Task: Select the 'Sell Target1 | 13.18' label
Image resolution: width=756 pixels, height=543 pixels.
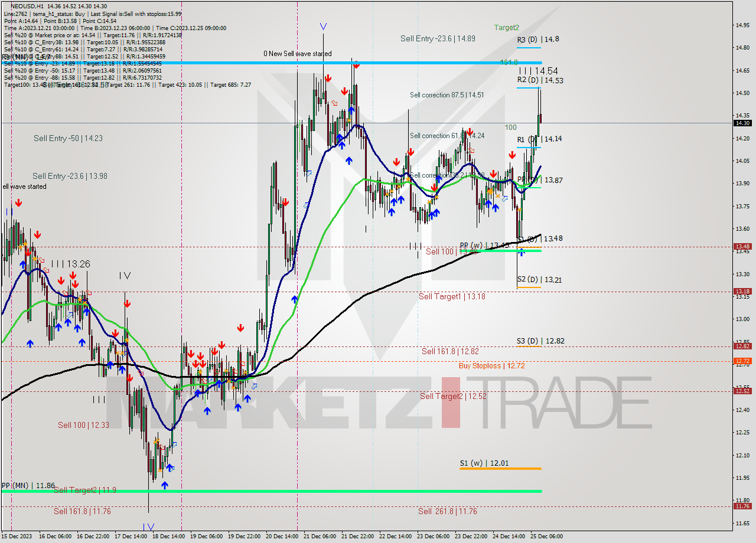Action: point(452,297)
